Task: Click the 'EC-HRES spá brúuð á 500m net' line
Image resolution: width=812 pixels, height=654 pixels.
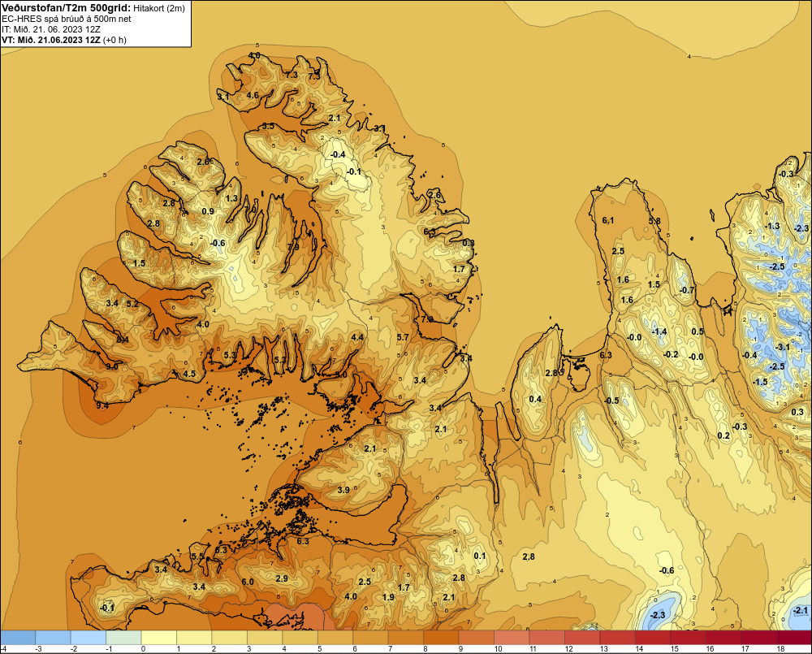Action: (67, 19)
